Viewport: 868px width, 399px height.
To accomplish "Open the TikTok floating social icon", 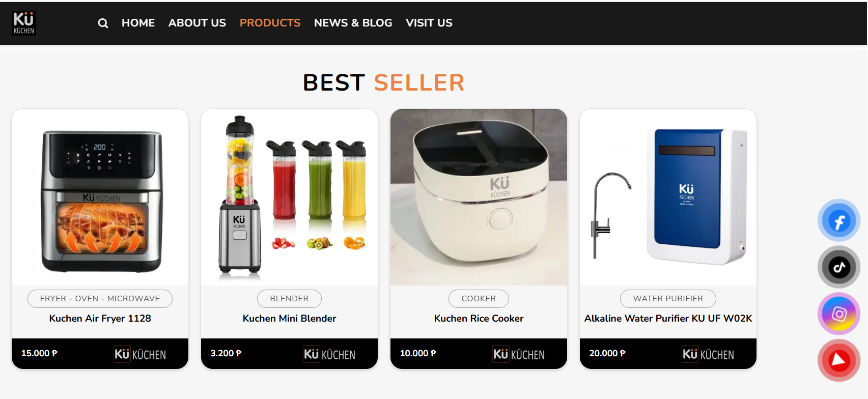I will click(839, 267).
